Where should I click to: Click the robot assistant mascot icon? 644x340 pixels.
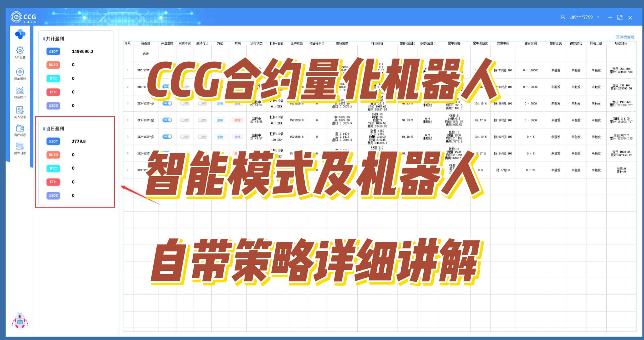[20, 321]
